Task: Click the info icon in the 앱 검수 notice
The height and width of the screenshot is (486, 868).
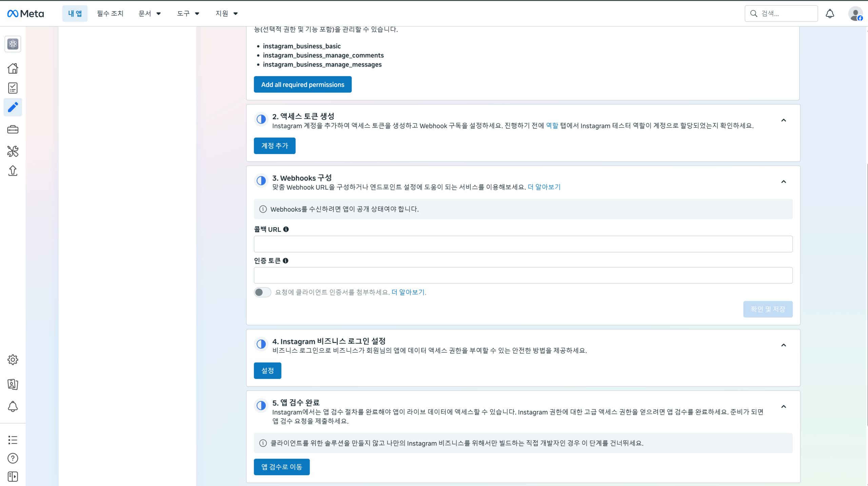Action: (263, 443)
